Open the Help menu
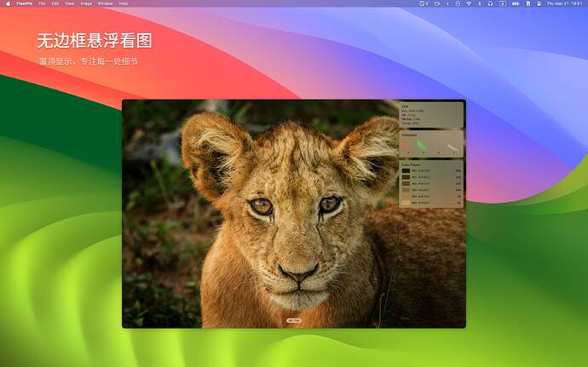Screen dimensions: 588x367 pyautogui.click(x=124, y=3)
